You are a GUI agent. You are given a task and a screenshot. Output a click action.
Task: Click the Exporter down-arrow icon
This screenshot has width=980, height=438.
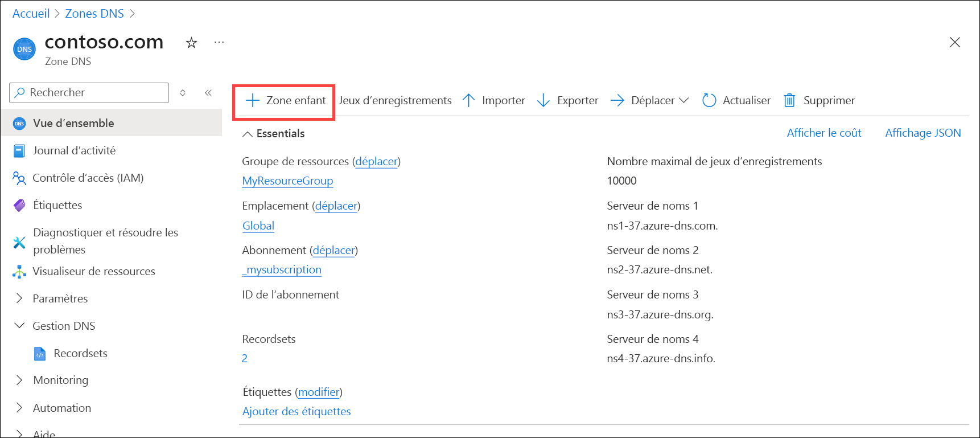click(543, 101)
